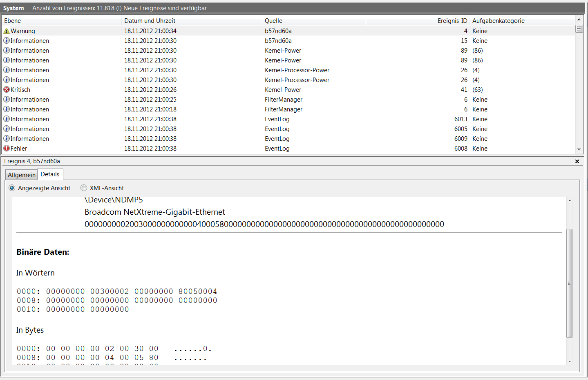Click the timestamp 18.11.2012 21:00:26
This screenshot has height=380, width=588.
point(150,90)
